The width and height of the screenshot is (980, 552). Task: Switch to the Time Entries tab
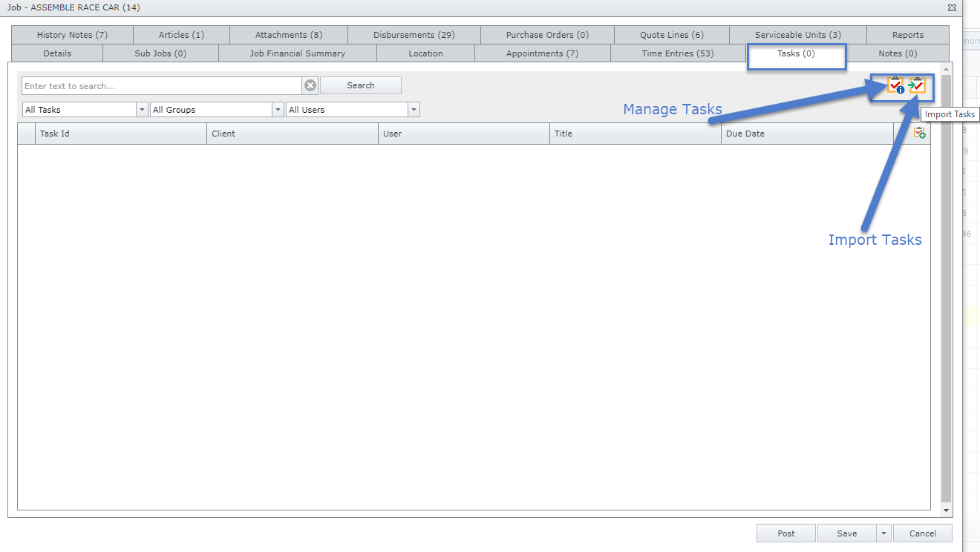[x=677, y=53]
